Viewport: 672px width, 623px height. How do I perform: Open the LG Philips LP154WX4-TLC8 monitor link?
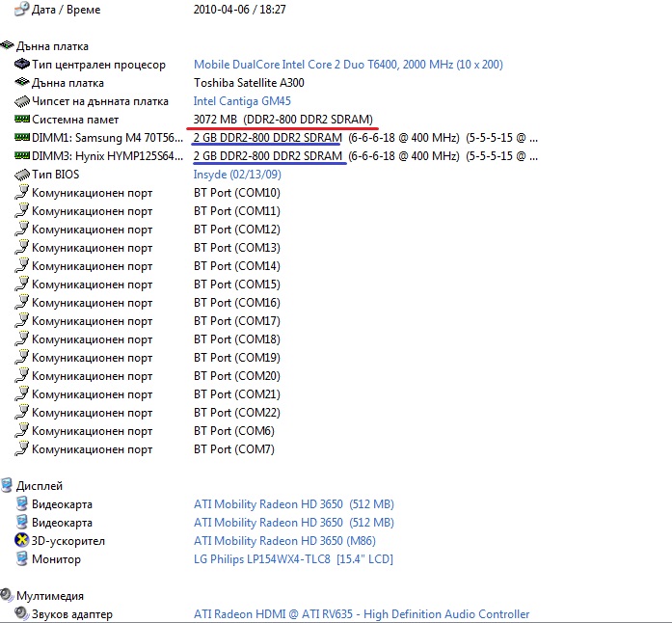click(293, 559)
